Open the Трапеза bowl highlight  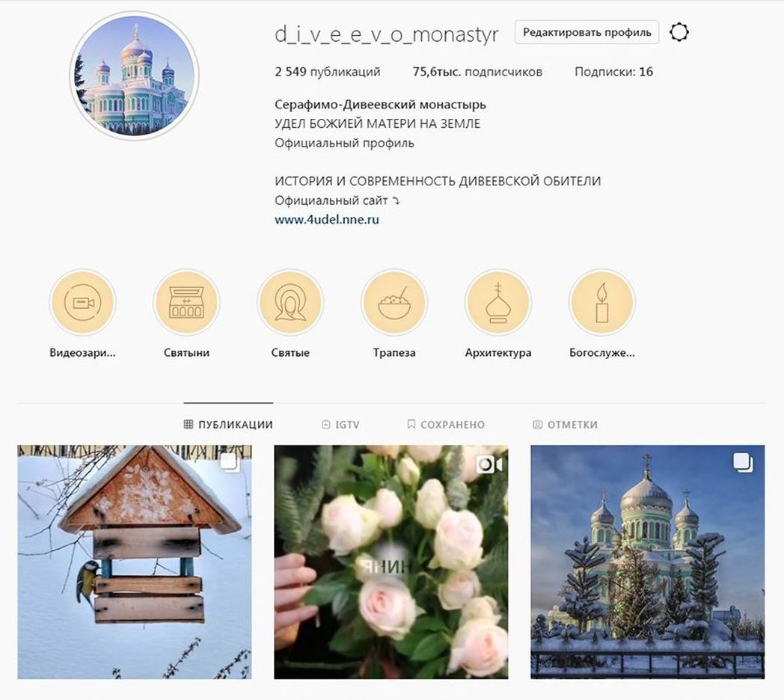(x=394, y=302)
